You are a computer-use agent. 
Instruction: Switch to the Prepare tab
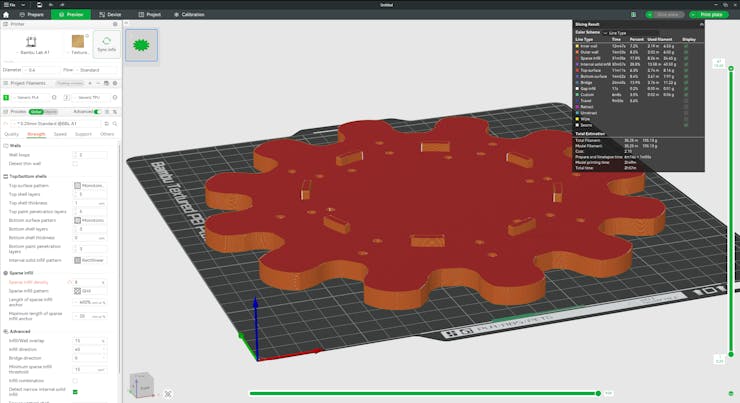click(29, 15)
